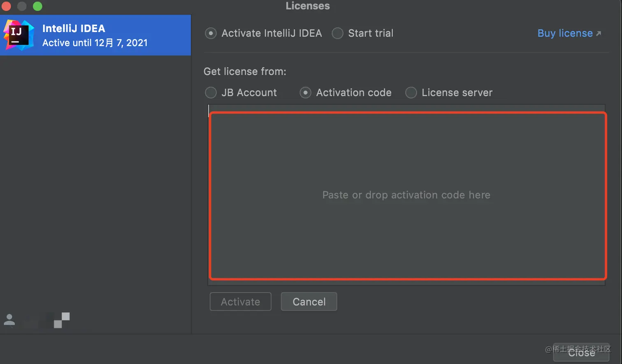Viewport: 622px width, 364px height.
Task: Choose the Start trial option
Action: click(337, 33)
